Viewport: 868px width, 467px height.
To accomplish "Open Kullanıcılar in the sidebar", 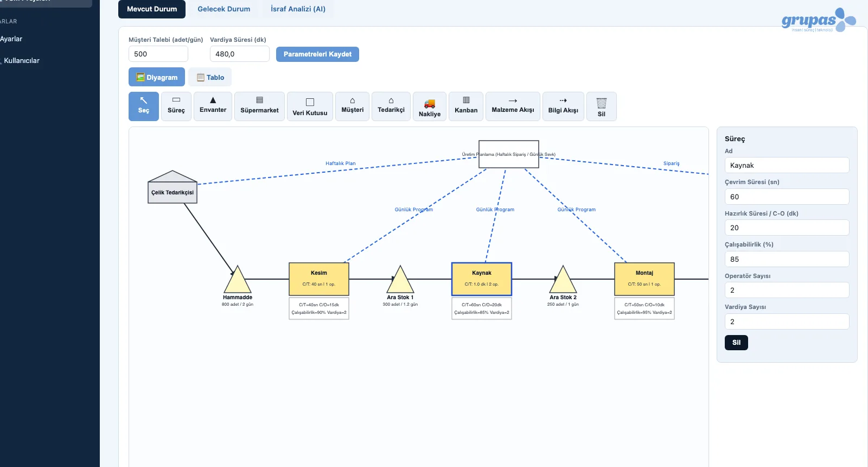I will click(x=22, y=61).
